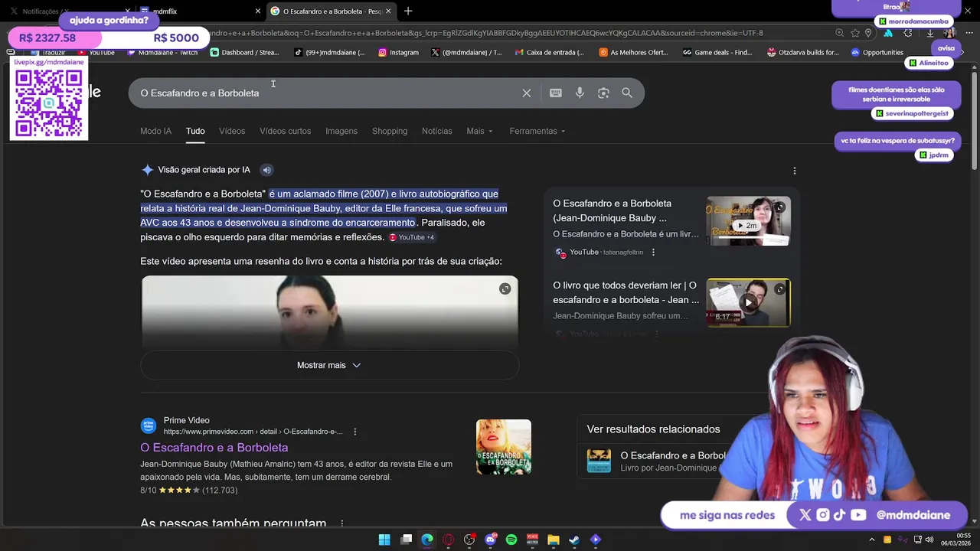Play the 6:17 video thumbnail
Viewport: 980px width, 551px height.
[x=748, y=302]
